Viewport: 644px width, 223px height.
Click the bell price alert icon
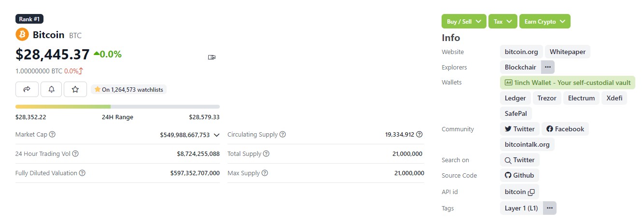point(51,89)
